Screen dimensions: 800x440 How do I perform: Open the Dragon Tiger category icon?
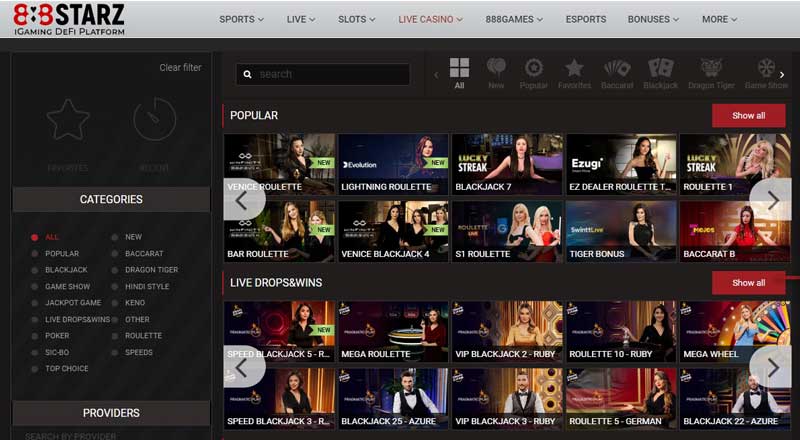(711, 67)
